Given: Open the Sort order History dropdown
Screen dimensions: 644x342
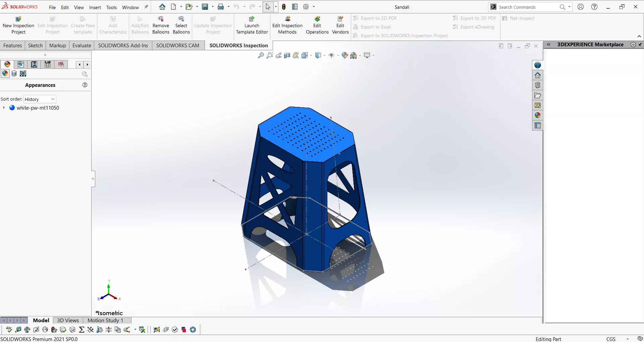Looking at the screenshot, I should tap(40, 99).
